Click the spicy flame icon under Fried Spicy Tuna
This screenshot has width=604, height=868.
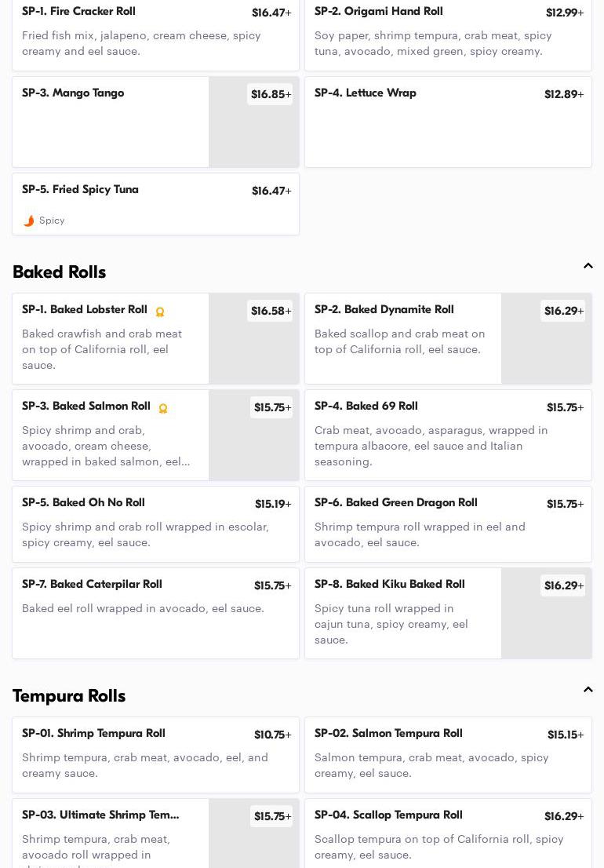pyautogui.click(x=29, y=221)
